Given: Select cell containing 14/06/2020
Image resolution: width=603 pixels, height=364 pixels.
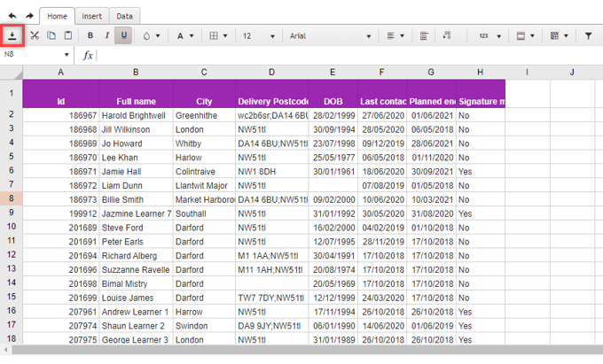Looking at the screenshot, I should 382,326.
